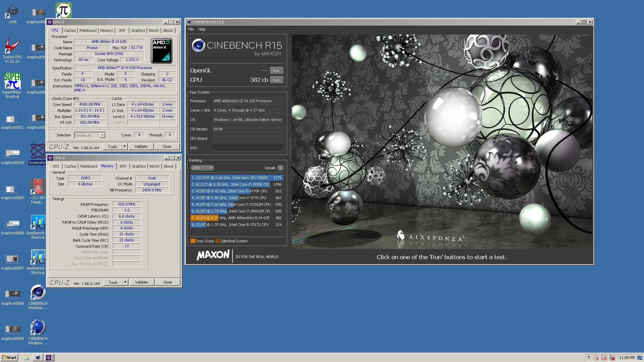Click the Core Speed value 4365.08 MHz
The width and height of the screenshot is (644, 362).
(x=90, y=104)
